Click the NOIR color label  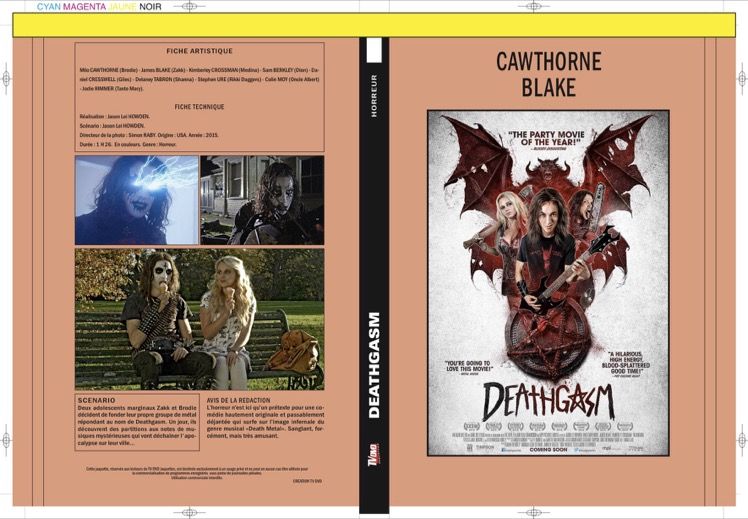(150, 7)
